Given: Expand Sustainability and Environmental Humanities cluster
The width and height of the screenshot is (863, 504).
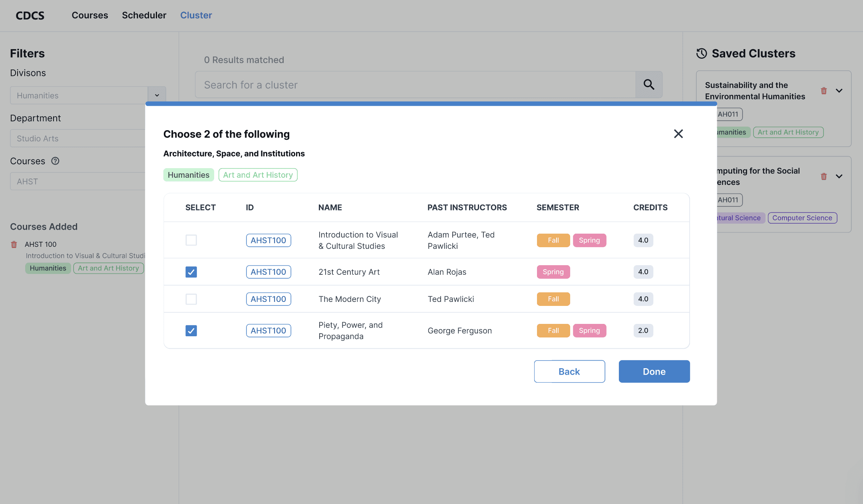Looking at the screenshot, I should (x=839, y=91).
